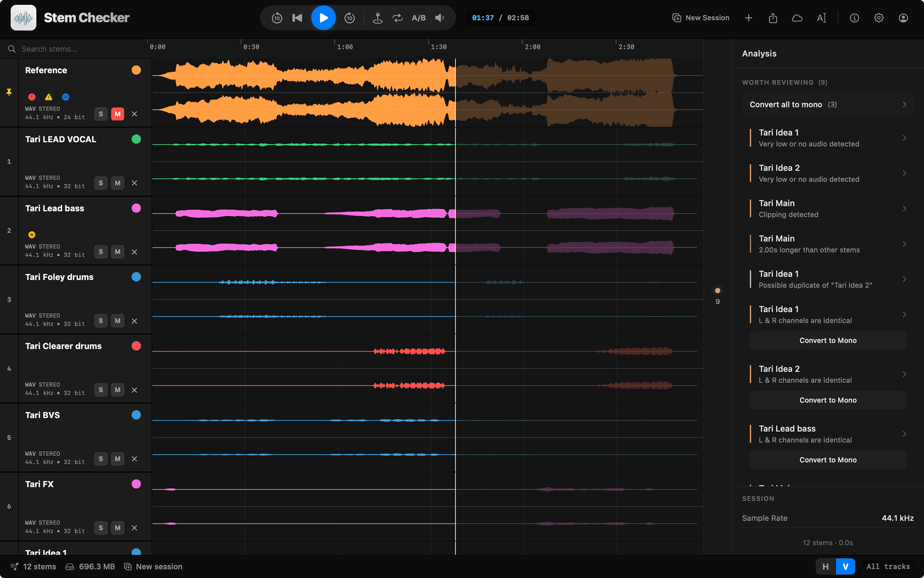Mute Tari Lead bass
Screen dimensions: 924x578
coord(117,252)
